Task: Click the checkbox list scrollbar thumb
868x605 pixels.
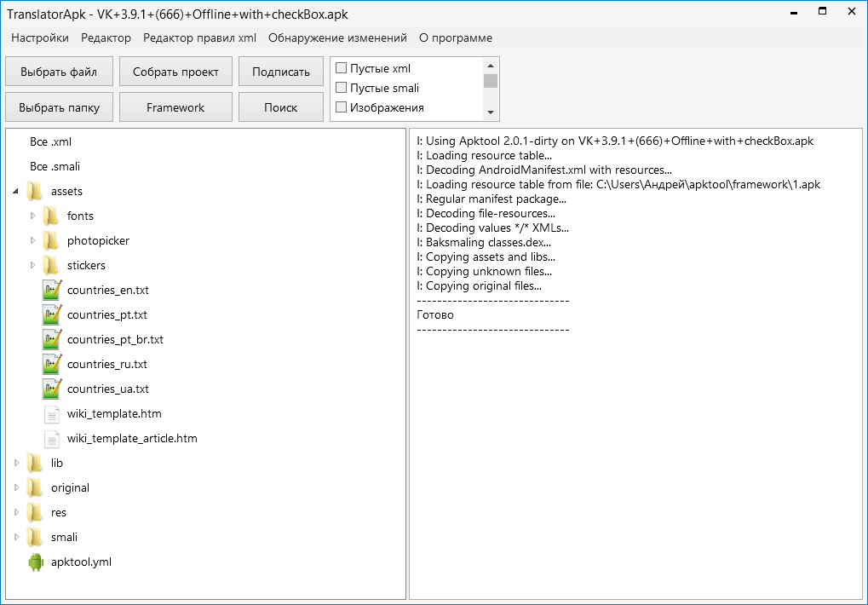Action: click(491, 81)
